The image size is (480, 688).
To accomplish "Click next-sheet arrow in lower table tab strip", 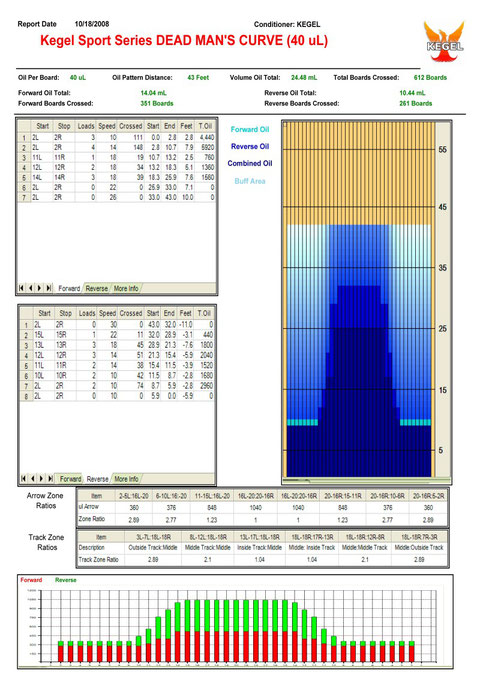I will pos(42,478).
